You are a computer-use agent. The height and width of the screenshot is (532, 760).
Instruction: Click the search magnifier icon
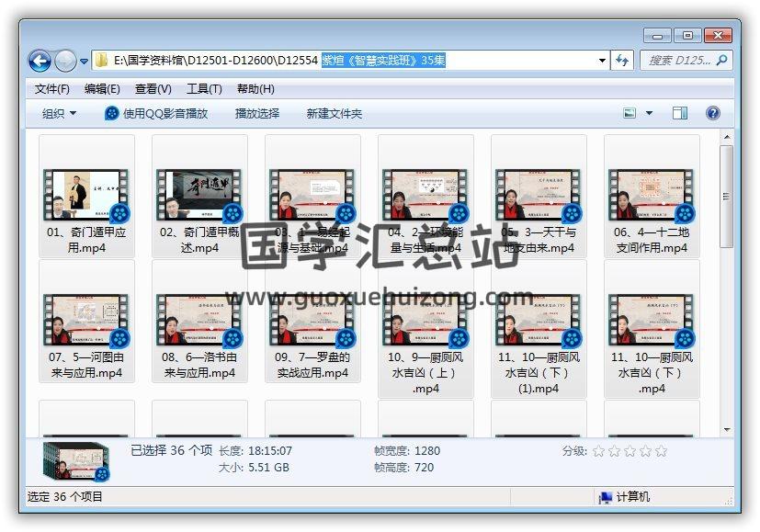(722, 61)
